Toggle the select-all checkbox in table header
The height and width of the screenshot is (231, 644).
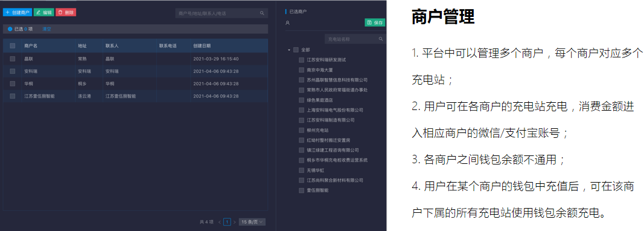click(x=12, y=46)
